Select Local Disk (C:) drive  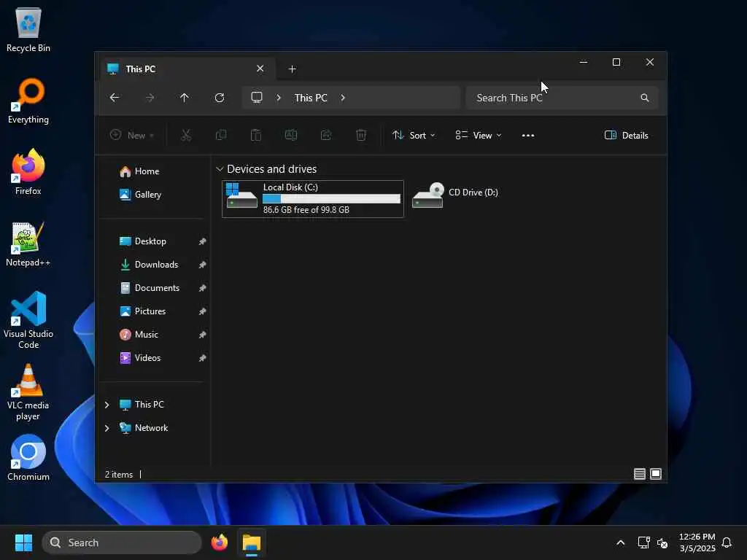click(x=313, y=199)
